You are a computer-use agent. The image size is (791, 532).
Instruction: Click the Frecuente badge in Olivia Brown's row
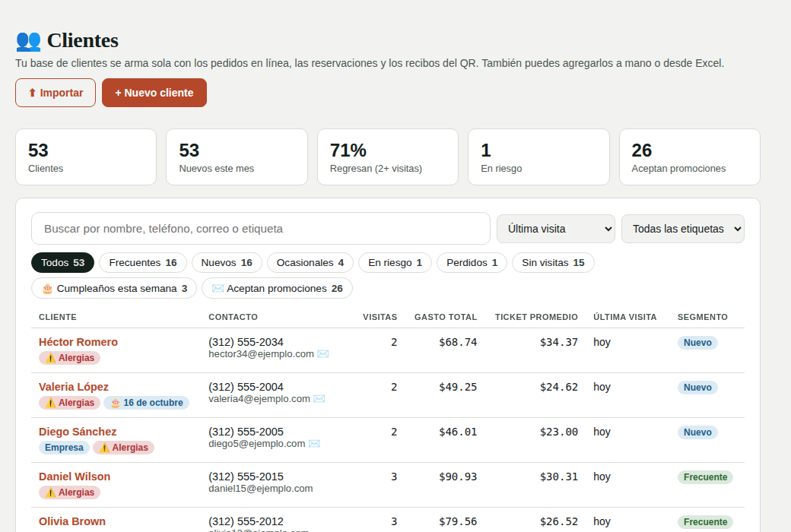(705, 522)
